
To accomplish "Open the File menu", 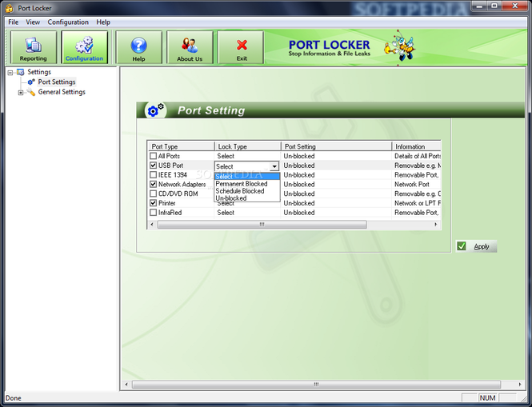I will point(14,22).
